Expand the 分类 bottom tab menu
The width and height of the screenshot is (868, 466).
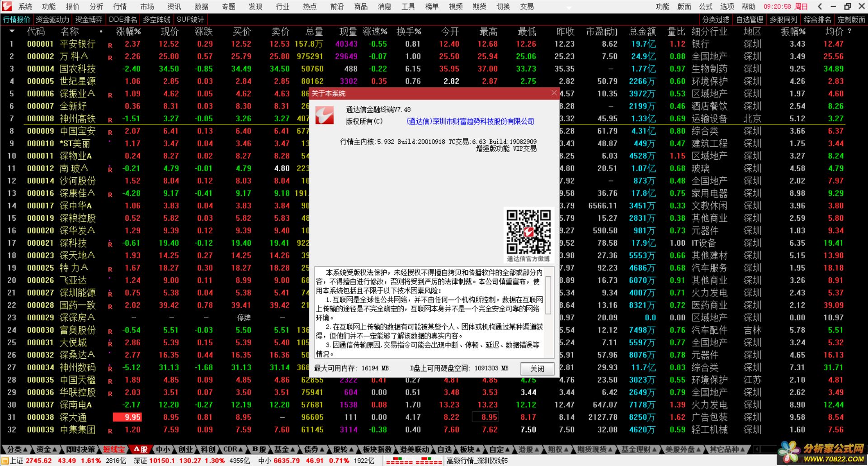pyautogui.click(x=17, y=449)
